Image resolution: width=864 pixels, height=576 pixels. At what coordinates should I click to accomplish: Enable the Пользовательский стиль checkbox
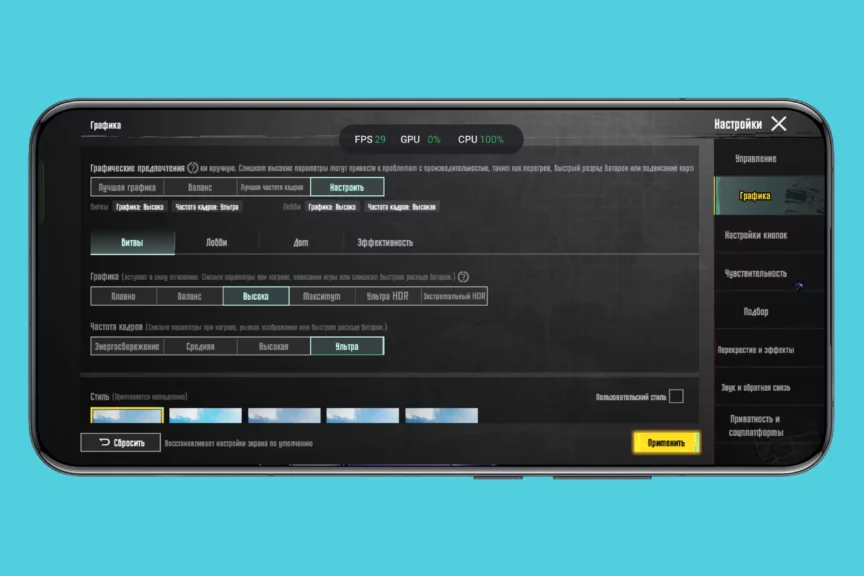[x=676, y=396]
